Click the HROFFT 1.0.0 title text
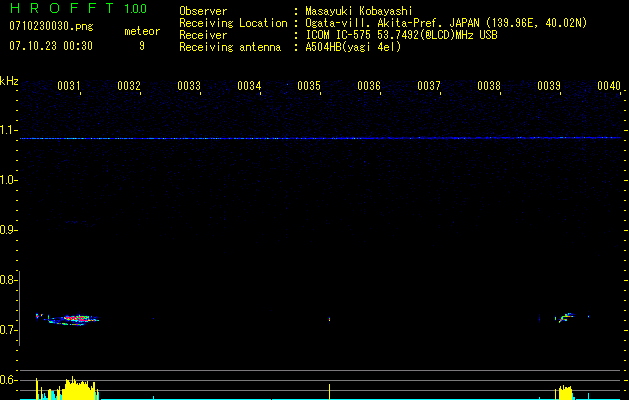 78,8
